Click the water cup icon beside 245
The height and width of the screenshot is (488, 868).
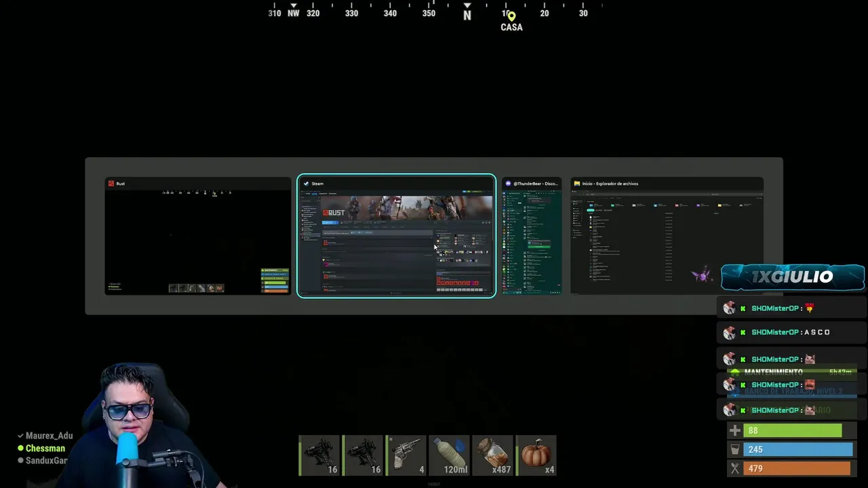735,449
